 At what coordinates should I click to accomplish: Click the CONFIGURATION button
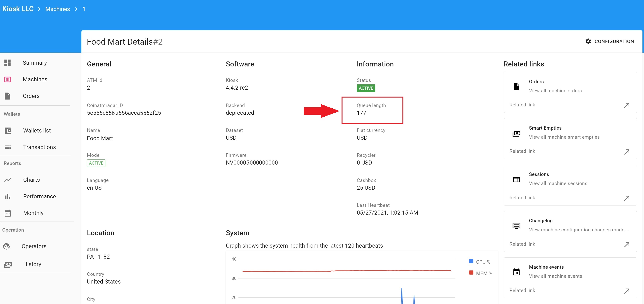[610, 42]
